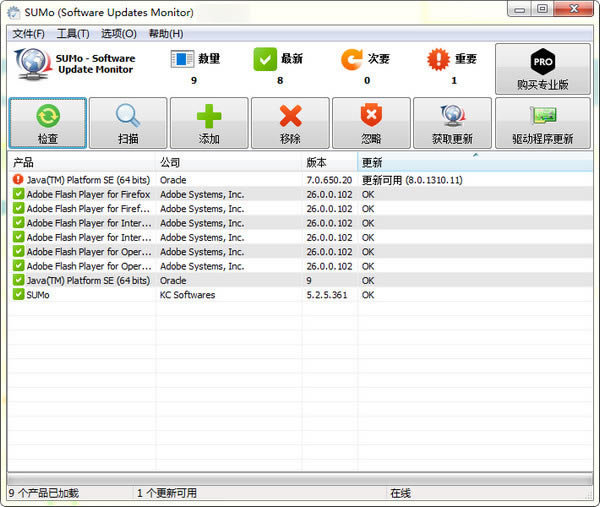Click the 重要 red major update icon
This screenshot has height=507, width=600.
[x=439, y=59]
